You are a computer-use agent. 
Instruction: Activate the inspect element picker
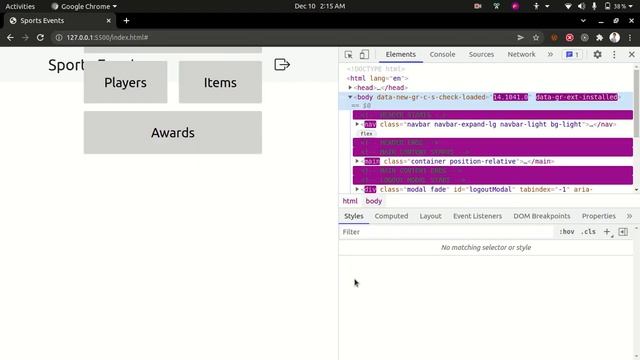pyautogui.click(x=348, y=54)
